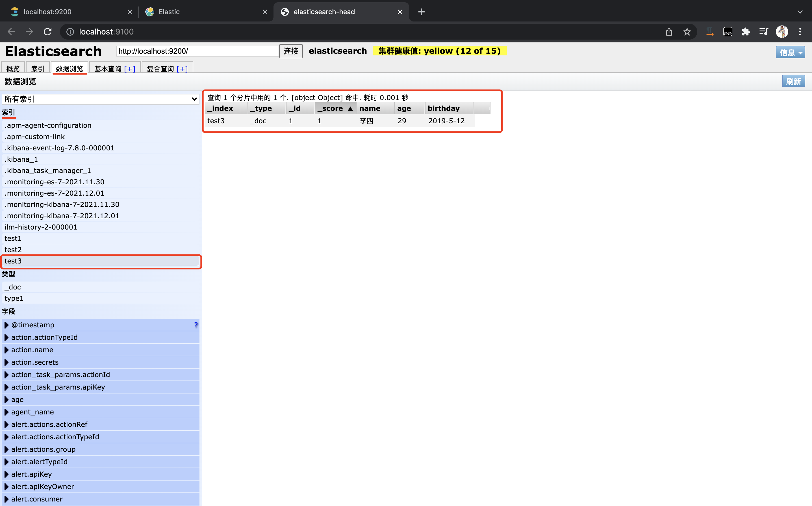Screen dimensions: 812x506
Task: Reload the localhost:9100 page
Action: [47, 32]
